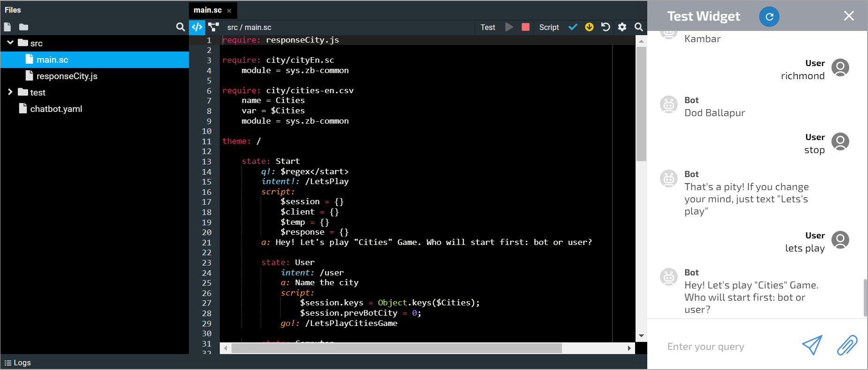The width and height of the screenshot is (868, 370).
Task: Create a new file in Files panel
Action: [7, 27]
